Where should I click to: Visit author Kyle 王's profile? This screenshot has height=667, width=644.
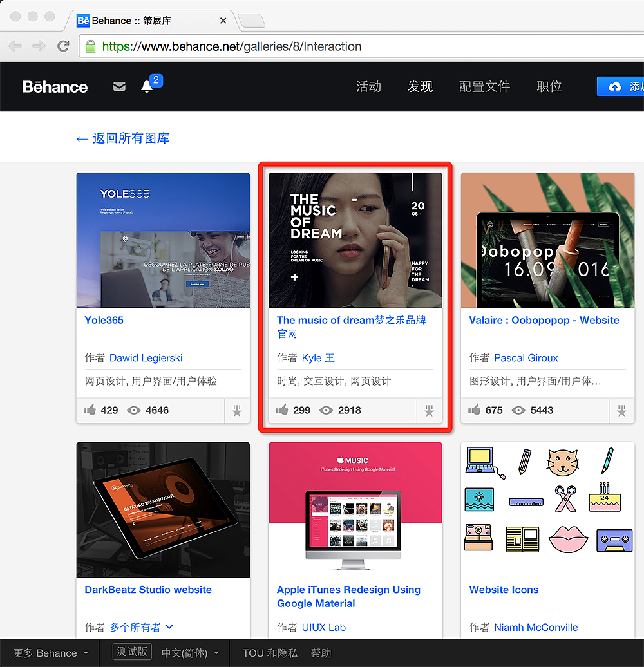(x=318, y=358)
